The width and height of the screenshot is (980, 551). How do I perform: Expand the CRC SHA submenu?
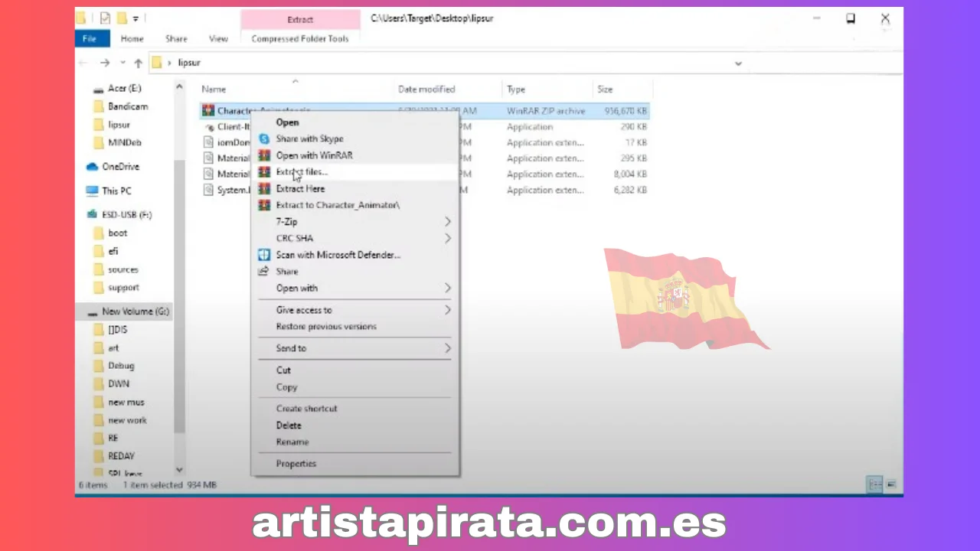448,238
